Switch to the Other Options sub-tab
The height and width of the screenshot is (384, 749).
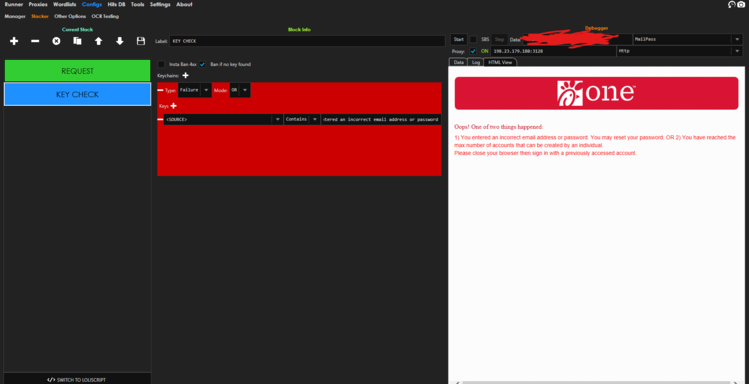coord(70,16)
